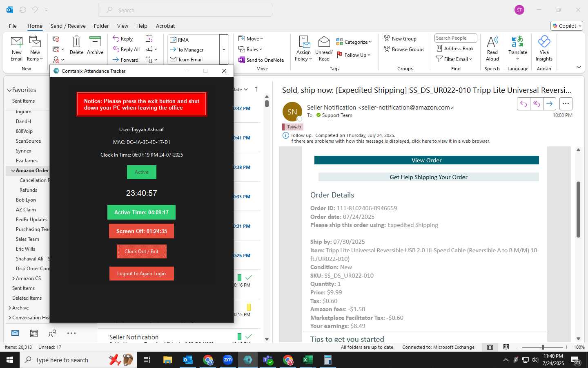Click the Search People field
The width and height of the screenshot is (588, 368).
(x=456, y=38)
